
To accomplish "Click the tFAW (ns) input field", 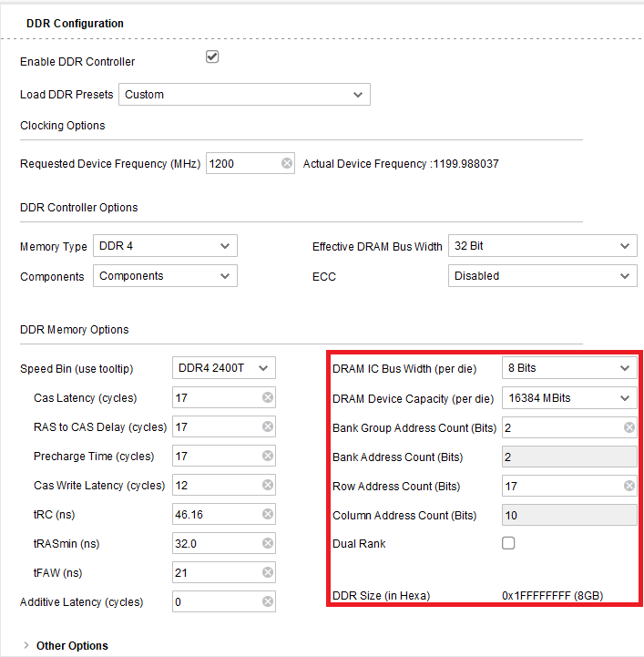I will click(215, 573).
